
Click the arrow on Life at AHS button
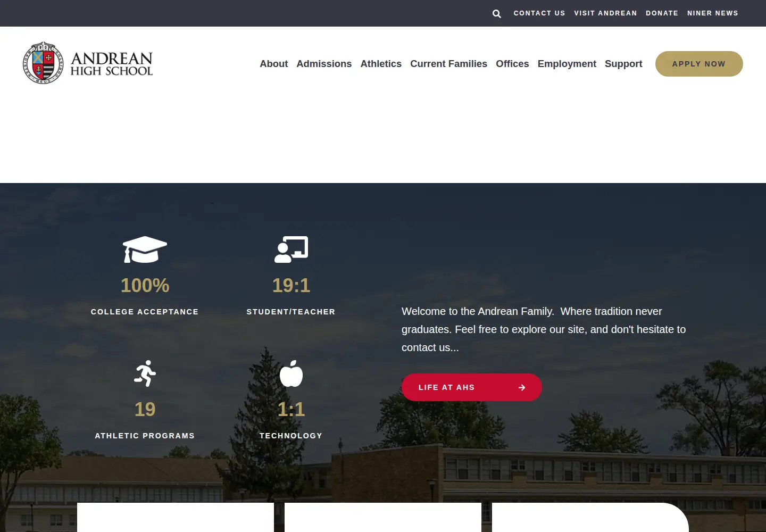tap(522, 387)
